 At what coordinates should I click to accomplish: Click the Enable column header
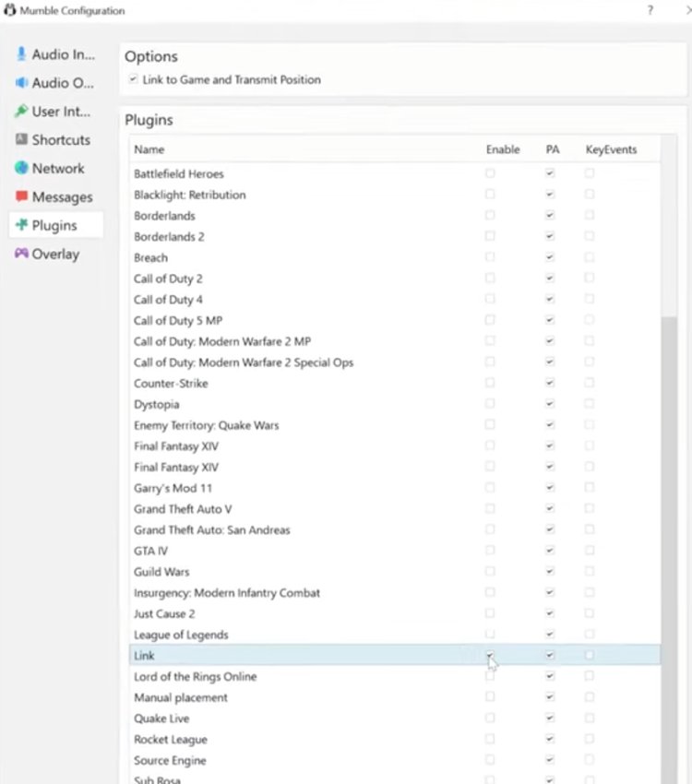[503, 149]
